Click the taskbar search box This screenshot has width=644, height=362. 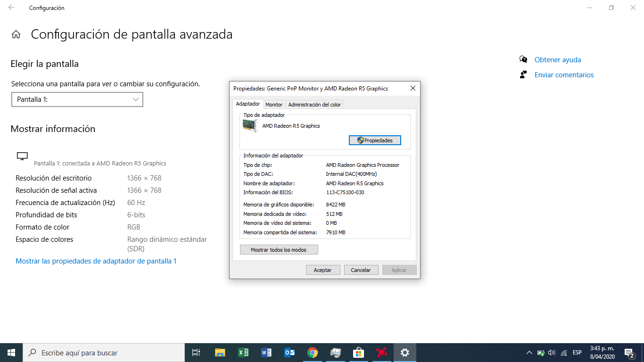pos(104,353)
